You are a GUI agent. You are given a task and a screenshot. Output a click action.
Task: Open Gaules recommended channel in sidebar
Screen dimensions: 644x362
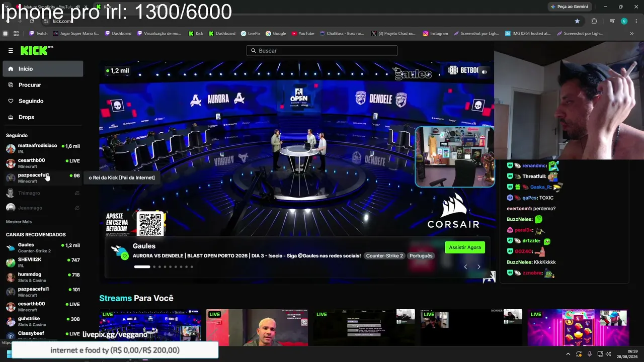43,248
